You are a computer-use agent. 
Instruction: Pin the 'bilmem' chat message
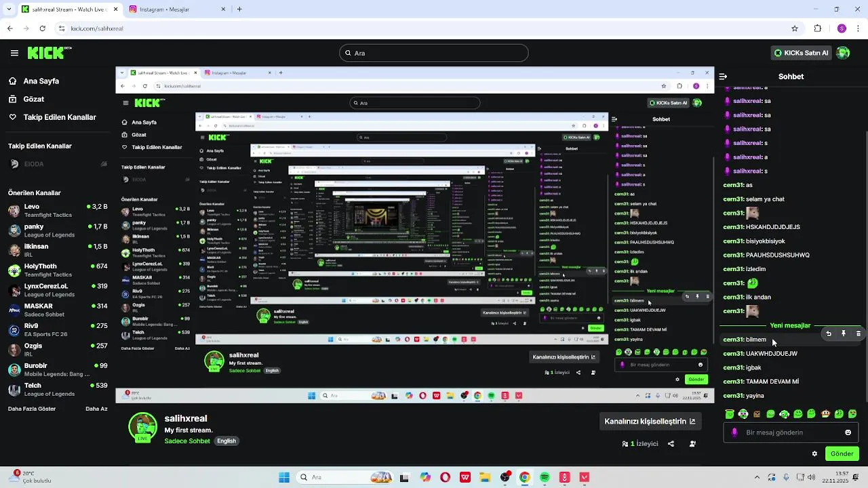point(844,333)
